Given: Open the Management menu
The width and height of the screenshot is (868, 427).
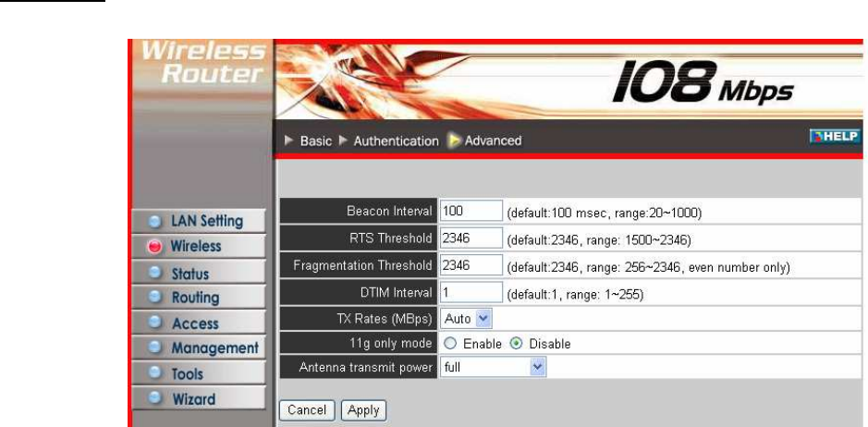Looking at the screenshot, I should tap(199, 348).
